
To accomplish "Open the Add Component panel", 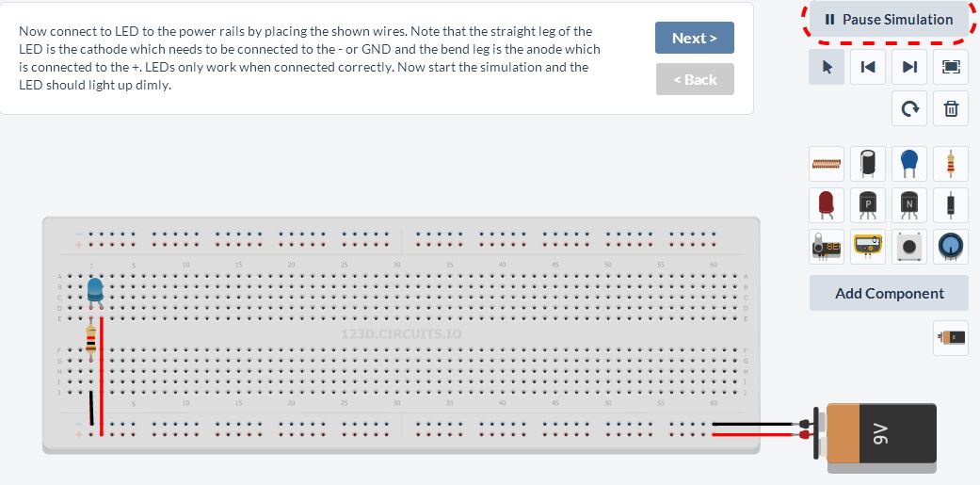I will (x=889, y=293).
